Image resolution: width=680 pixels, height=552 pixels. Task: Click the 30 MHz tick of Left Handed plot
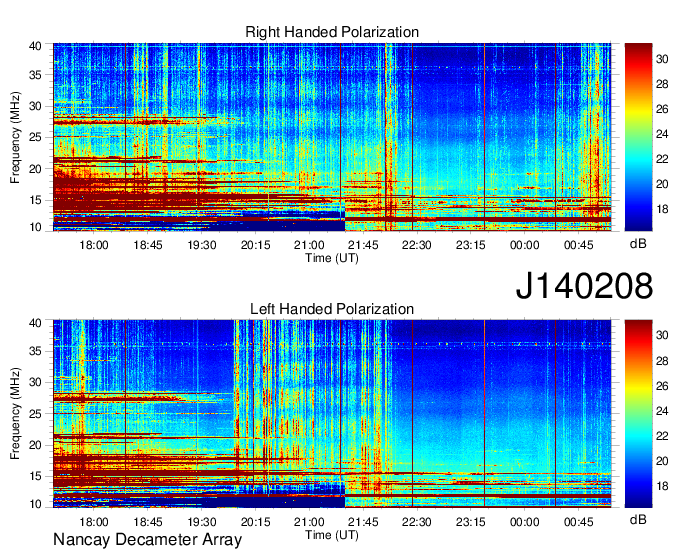(x=35, y=382)
